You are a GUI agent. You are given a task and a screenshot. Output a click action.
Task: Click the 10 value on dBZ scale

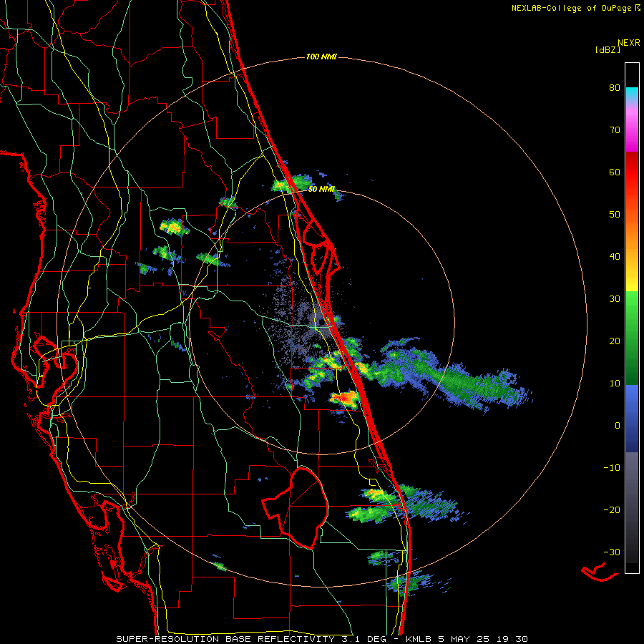point(615,384)
